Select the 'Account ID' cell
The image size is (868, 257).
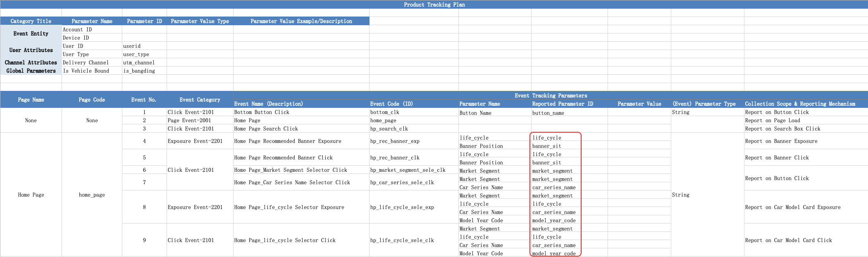point(92,29)
